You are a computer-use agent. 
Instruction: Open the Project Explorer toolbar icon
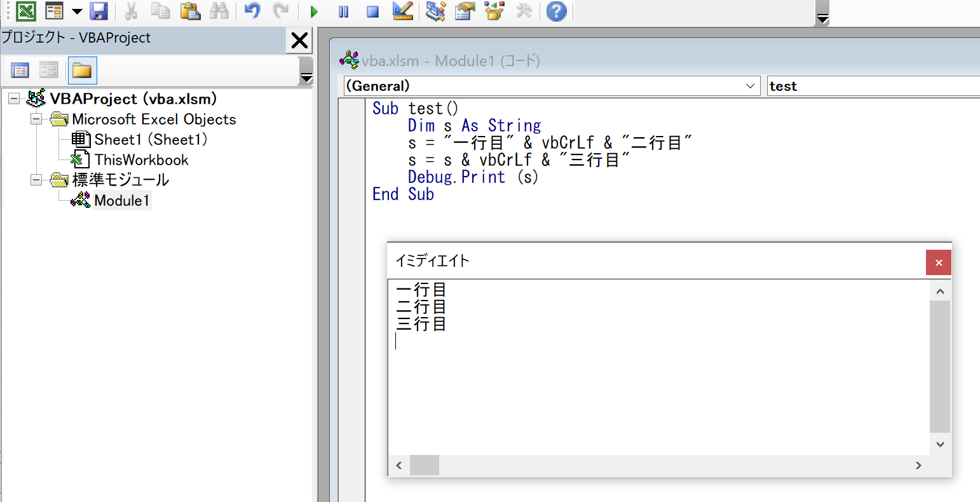tap(435, 11)
